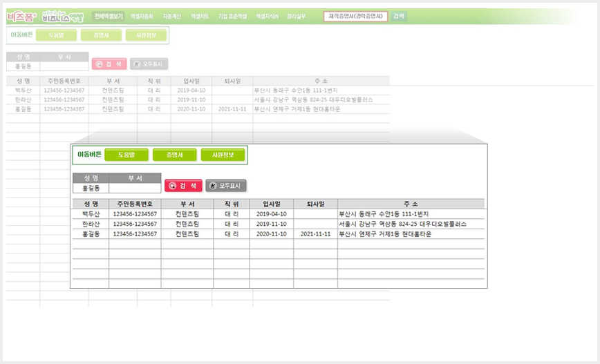Click faded 2021-11-11 cell on the background sheet
The image size is (600, 364).
(232, 109)
